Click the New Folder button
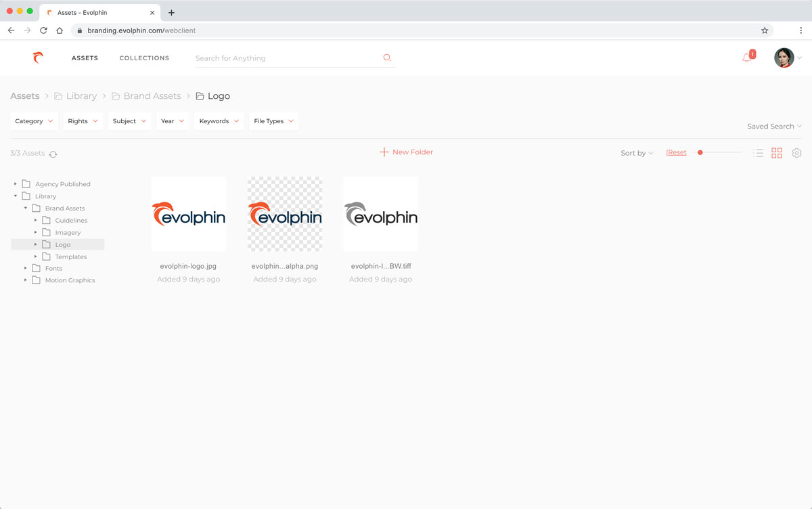This screenshot has height=509, width=812. point(406,152)
